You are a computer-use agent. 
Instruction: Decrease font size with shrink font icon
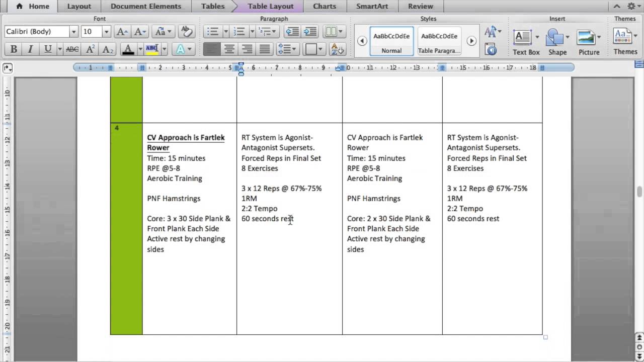(140, 32)
